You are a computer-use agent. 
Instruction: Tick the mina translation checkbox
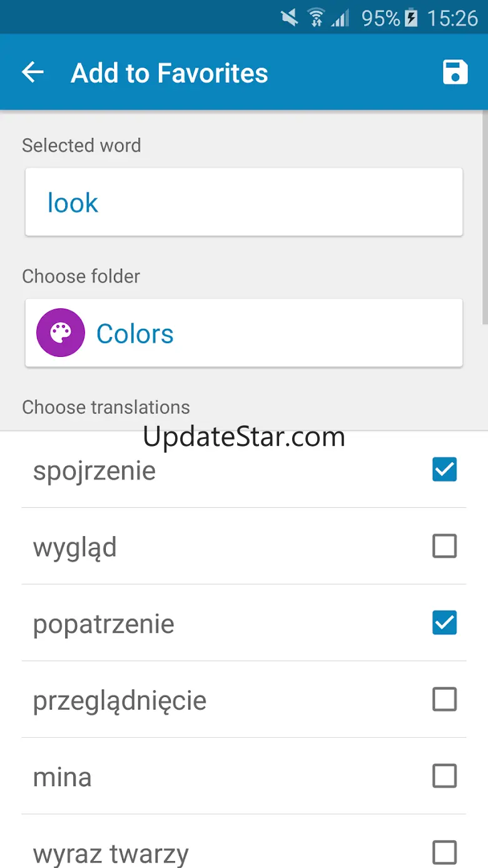pos(444,777)
